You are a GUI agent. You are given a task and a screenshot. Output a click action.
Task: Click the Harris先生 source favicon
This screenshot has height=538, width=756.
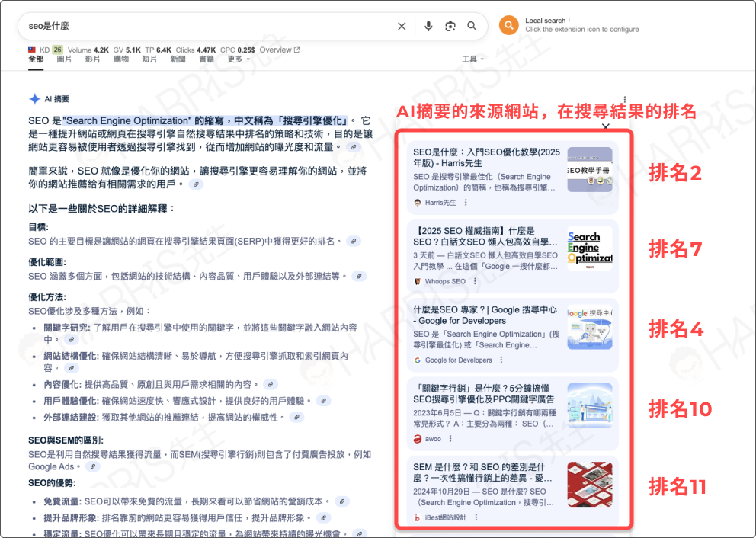418,203
